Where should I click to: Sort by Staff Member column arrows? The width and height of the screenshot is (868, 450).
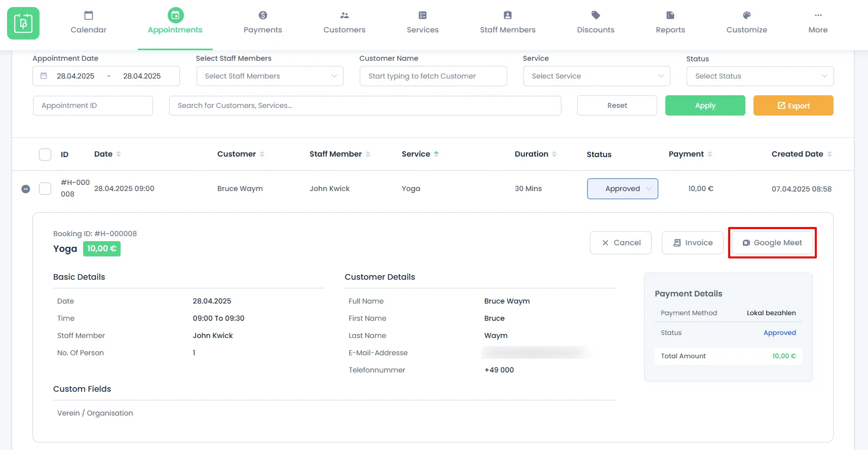click(x=368, y=154)
